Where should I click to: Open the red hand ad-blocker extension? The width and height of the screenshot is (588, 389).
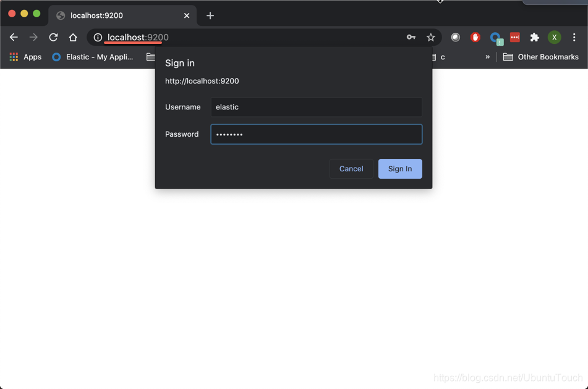click(x=475, y=37)
